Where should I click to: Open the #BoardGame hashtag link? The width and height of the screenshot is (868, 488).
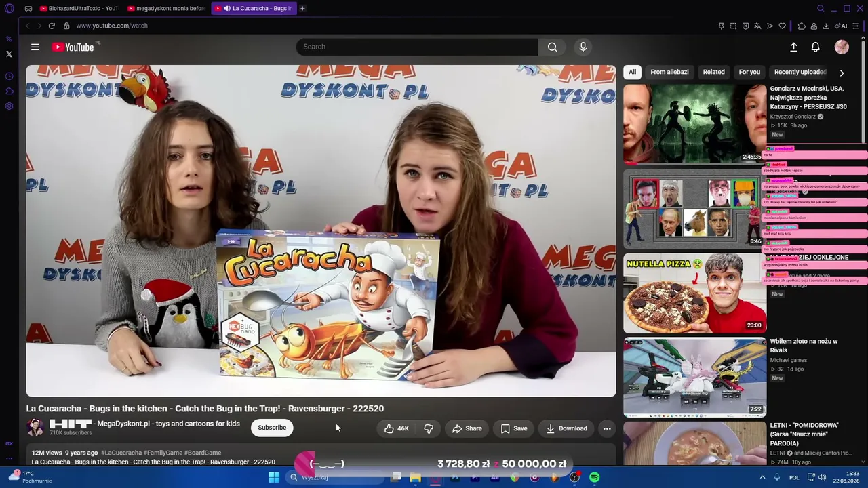tap(203, 453)
